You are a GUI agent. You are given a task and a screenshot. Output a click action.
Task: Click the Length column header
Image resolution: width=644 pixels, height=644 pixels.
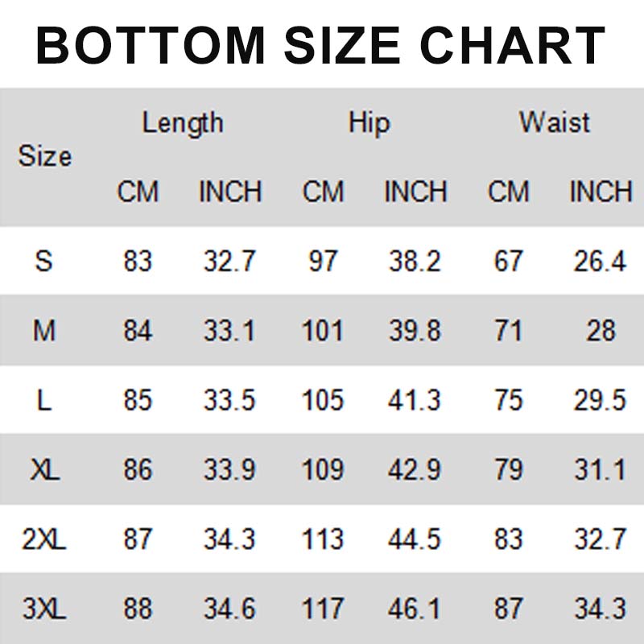183,123
